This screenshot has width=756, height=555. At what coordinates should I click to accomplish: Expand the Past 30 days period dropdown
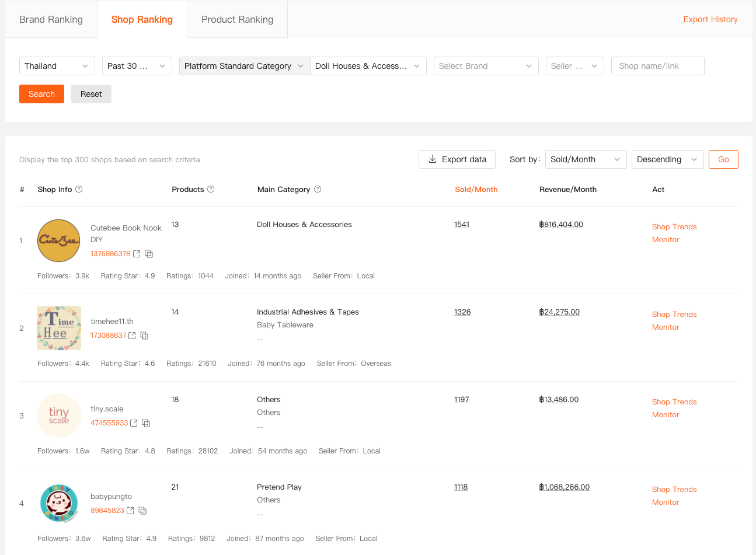pyautogui.click(x=137, y=66)
